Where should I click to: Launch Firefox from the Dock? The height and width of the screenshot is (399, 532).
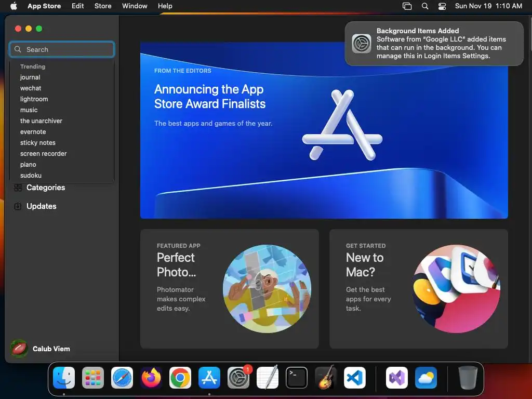coord(151,378)
